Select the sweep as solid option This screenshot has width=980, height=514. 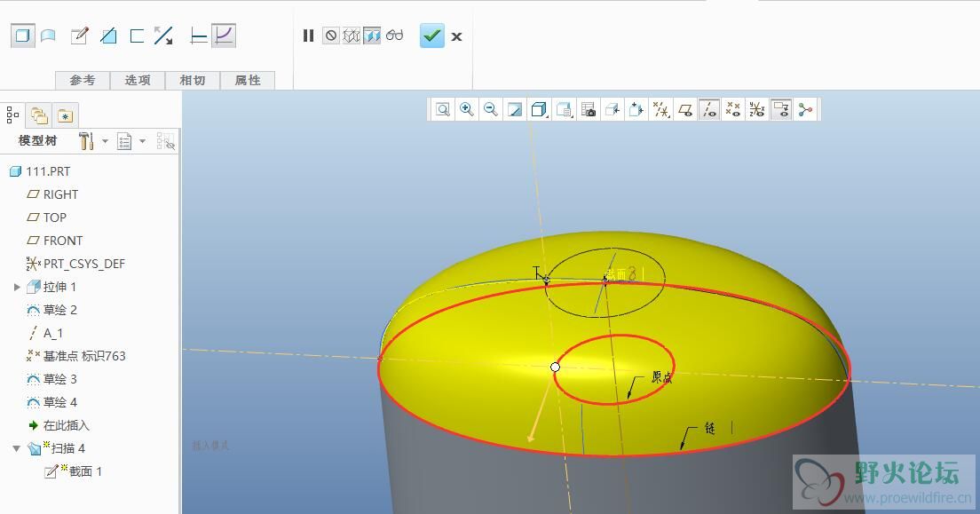pyautogui.click(x=22, y=36)
